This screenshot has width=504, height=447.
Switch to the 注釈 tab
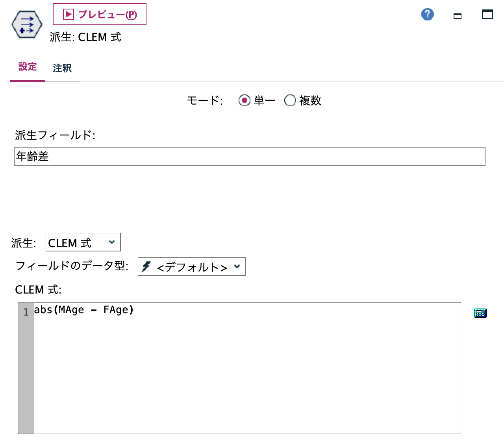click(x=61, y=68)
